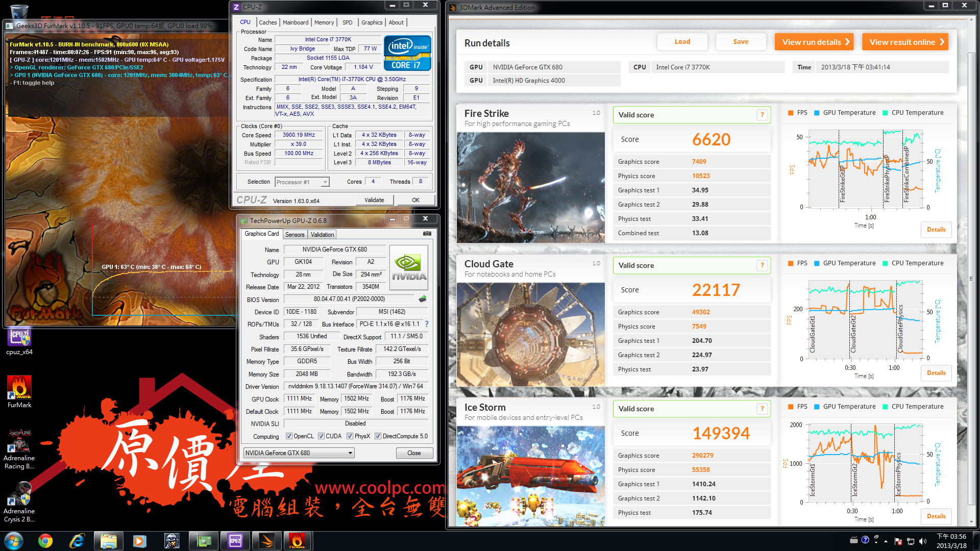980x551 pixels.
Task: Click the Show desktop button
Action: click(x=976, y=541)
